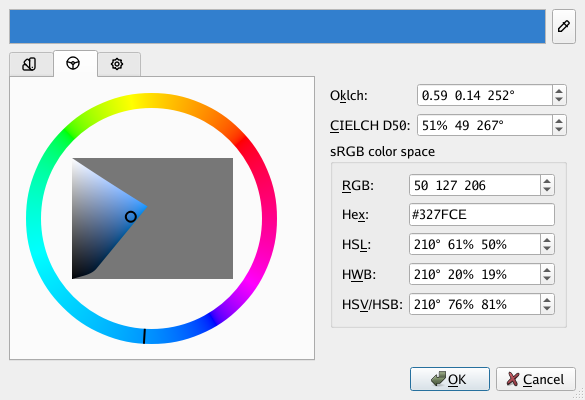Click the blue color preview bar
585x400 pixels.
(277, 26)
